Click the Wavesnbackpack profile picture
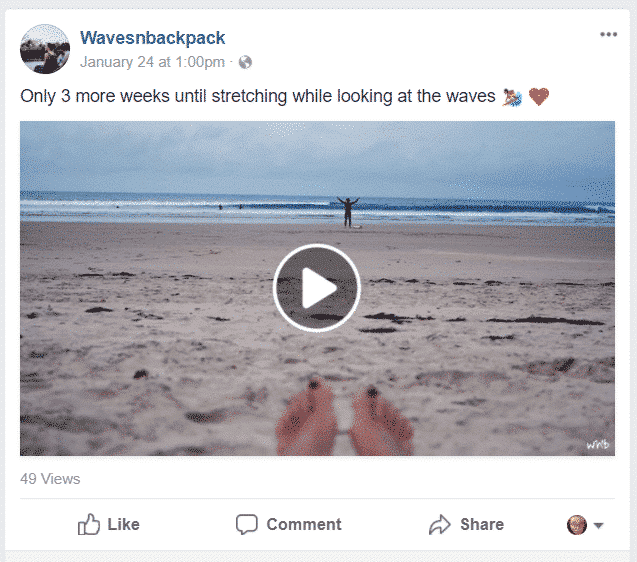Image resolution: width=637 pixels, height=562 pixels. tap(45, 49)
